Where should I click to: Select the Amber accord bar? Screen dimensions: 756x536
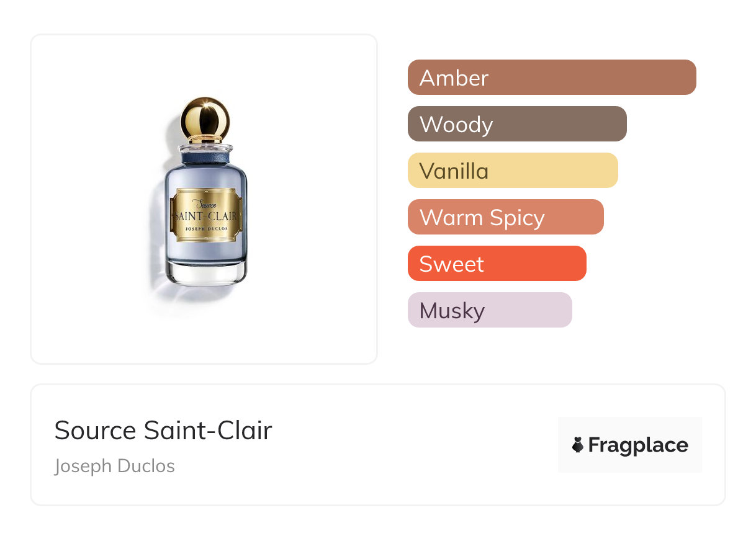[x=552, y=78]
